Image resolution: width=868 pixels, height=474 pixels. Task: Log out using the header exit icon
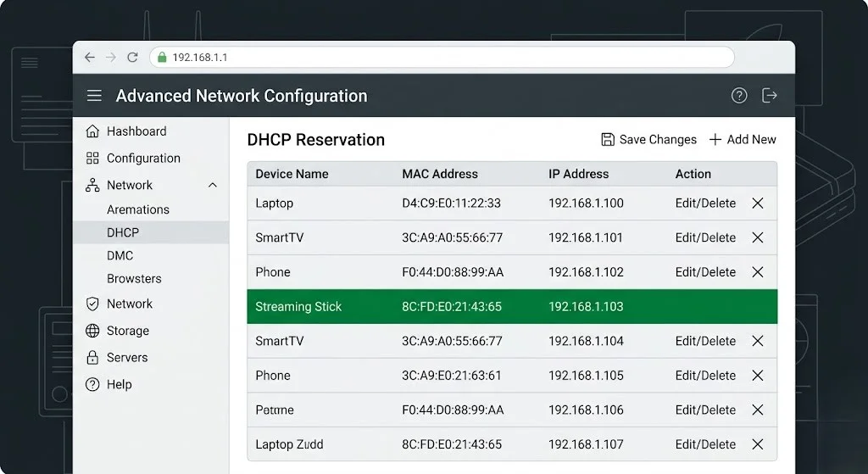point(770,95)
